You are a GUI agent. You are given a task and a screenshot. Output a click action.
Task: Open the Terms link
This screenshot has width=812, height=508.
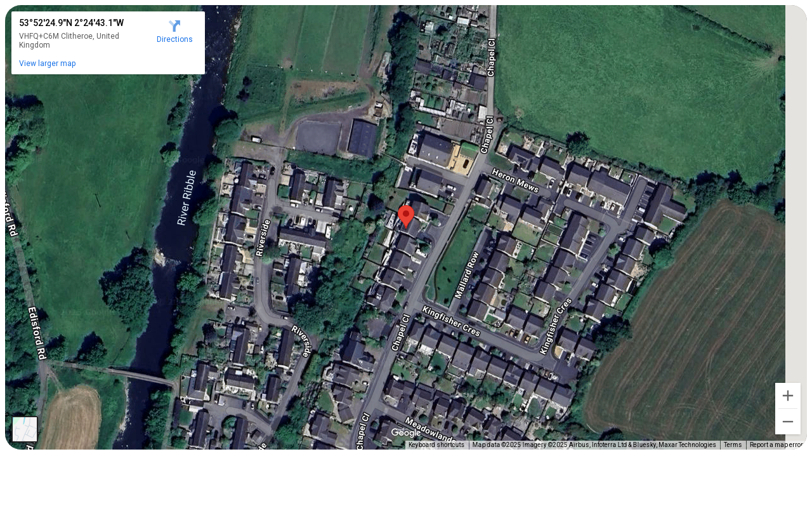(733, 445)
